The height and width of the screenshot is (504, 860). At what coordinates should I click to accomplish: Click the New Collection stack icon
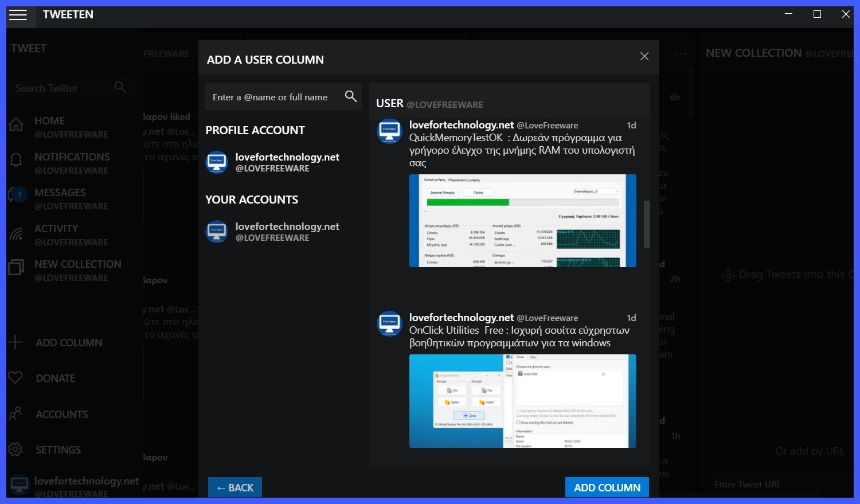coord(16,267)
